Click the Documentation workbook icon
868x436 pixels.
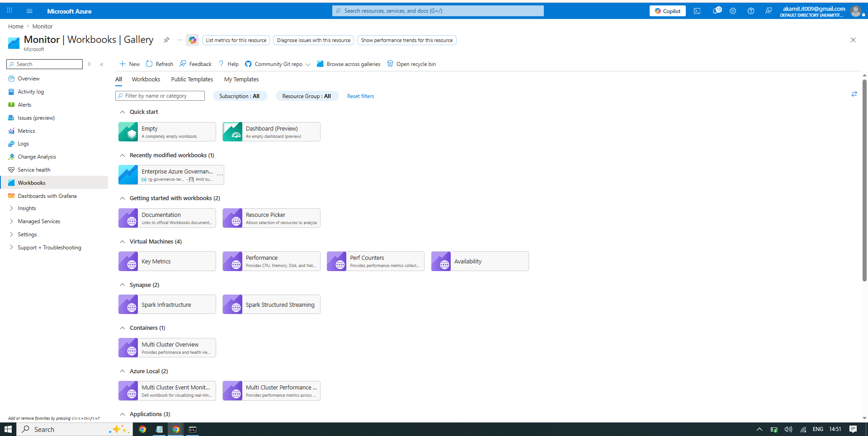pos(128,218)
